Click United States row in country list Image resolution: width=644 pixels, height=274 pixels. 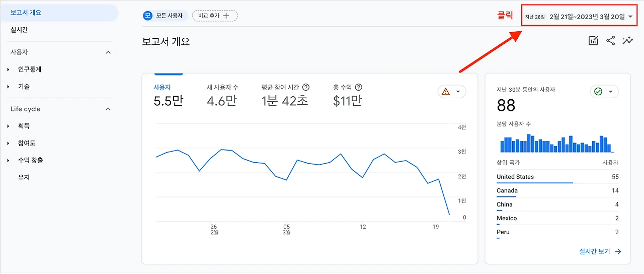[515, 177]
